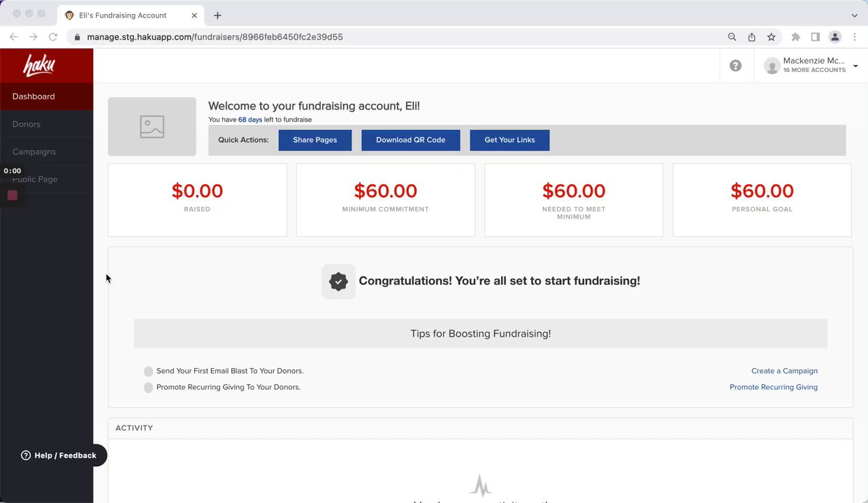Open the Create a Campaign link
Viewport: 868px width, 503px height.
(784, 371)
